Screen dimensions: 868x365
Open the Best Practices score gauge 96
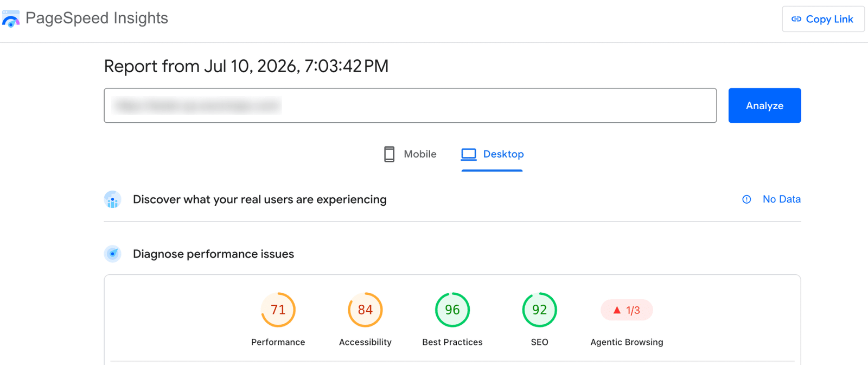click(452, 310)
